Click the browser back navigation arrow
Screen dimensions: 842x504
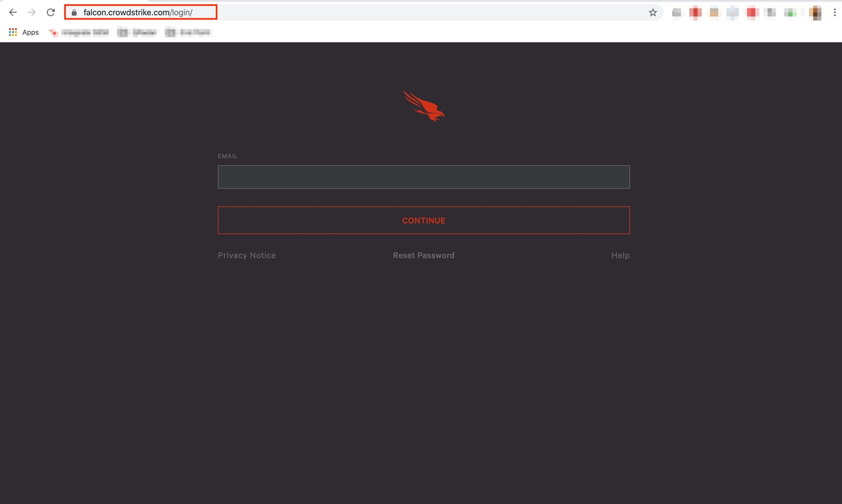(12, 11)
